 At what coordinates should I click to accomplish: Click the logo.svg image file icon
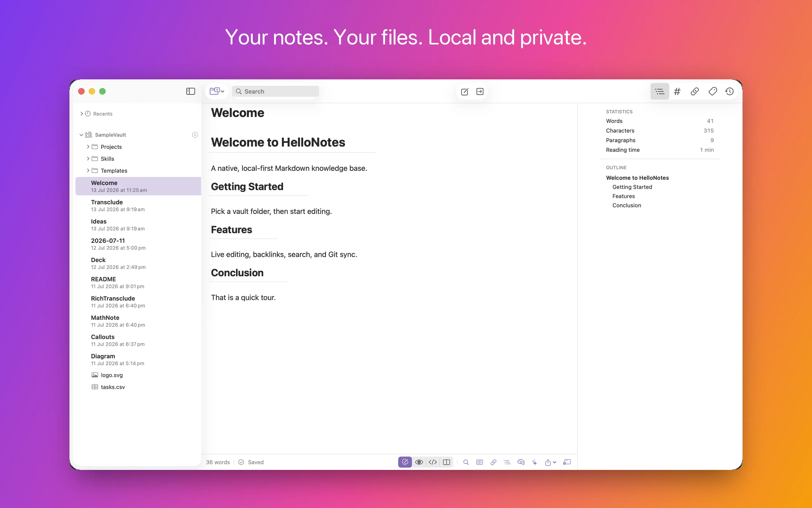[x=95, y=375]
